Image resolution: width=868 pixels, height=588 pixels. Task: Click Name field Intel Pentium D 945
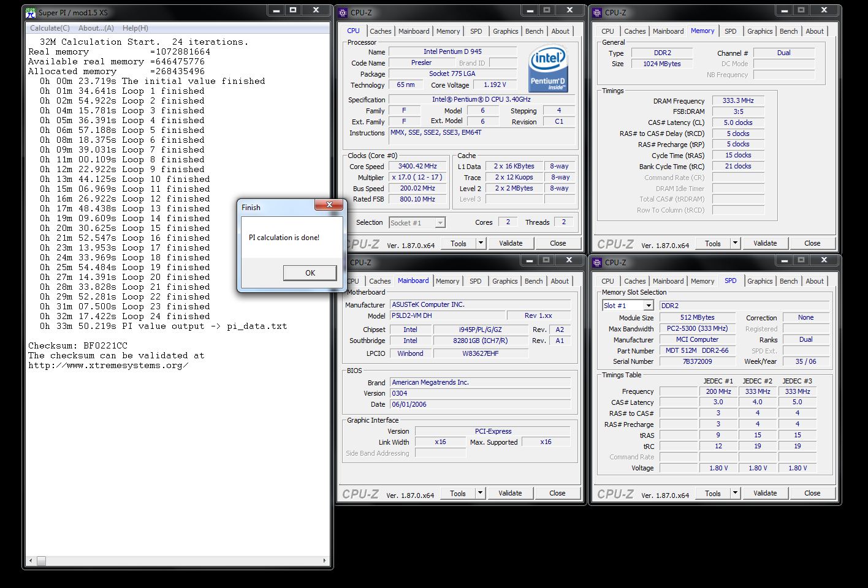coord(452,51)
